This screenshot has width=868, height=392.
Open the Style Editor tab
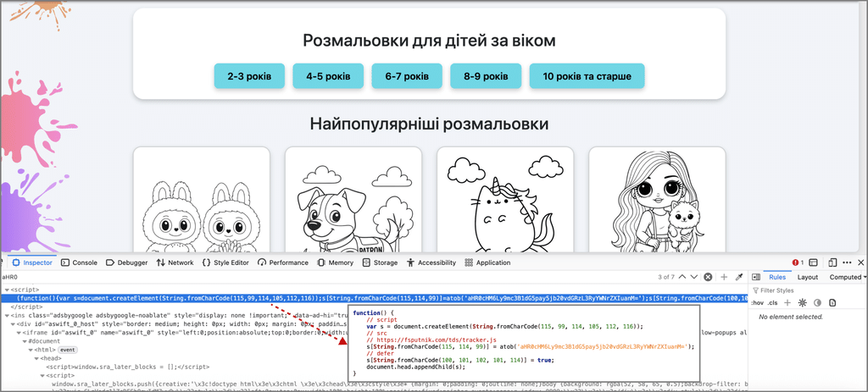point(225,262)
